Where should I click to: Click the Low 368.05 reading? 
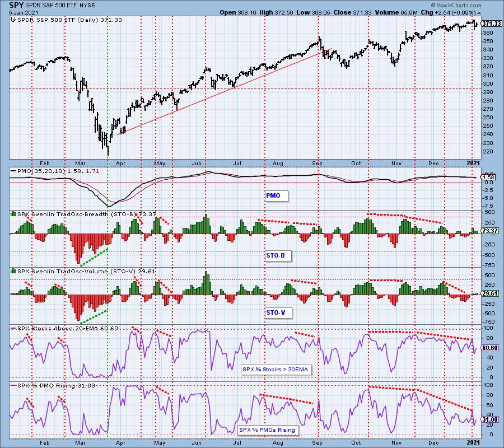pyautogui.click(x=313, y=12)
